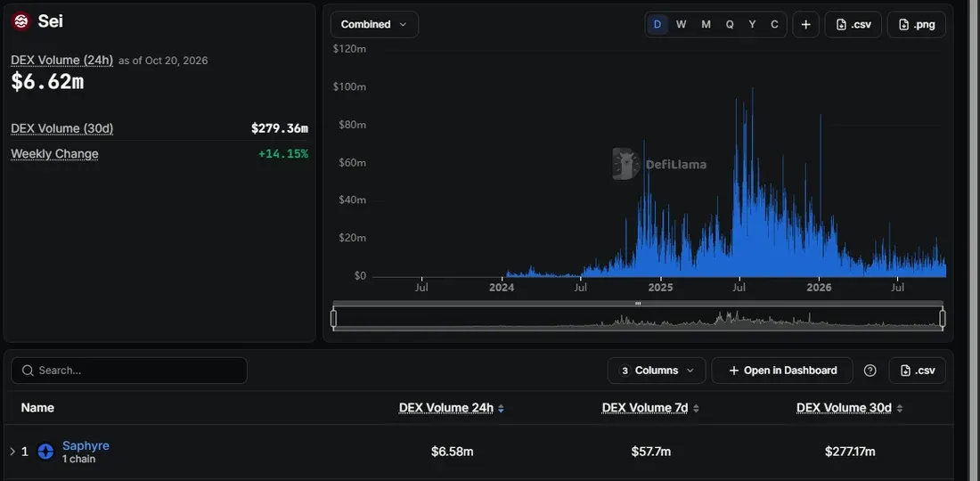
Task: Download table data via lower .csv button
Action: [918, 371]
